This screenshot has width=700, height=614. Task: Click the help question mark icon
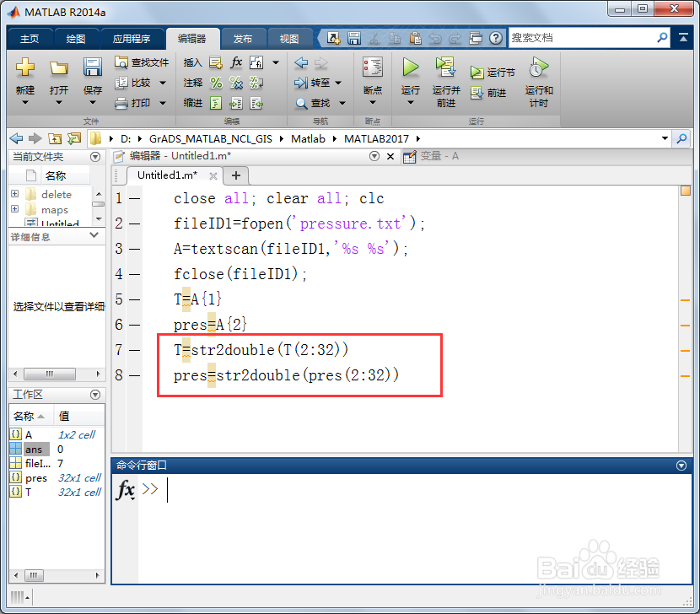click(496, 39)
